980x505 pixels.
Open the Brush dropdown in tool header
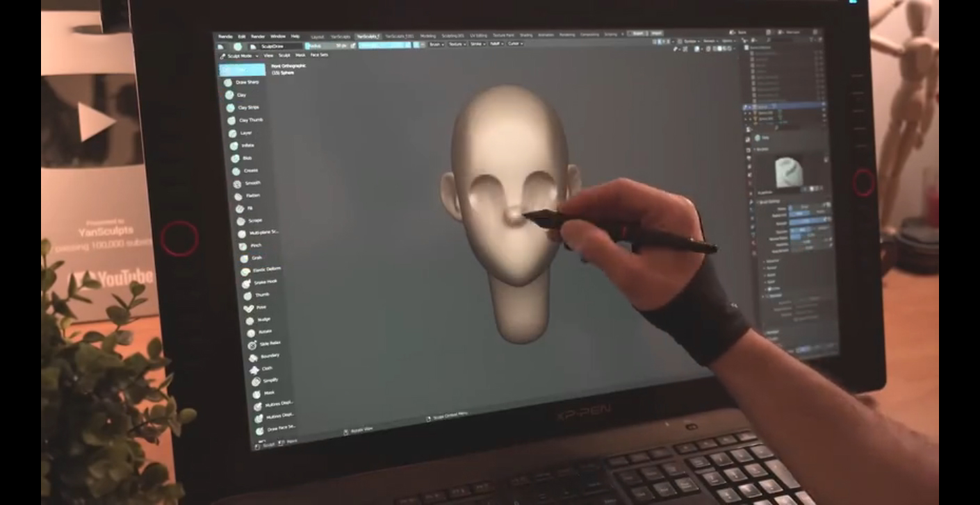point(436,44)
